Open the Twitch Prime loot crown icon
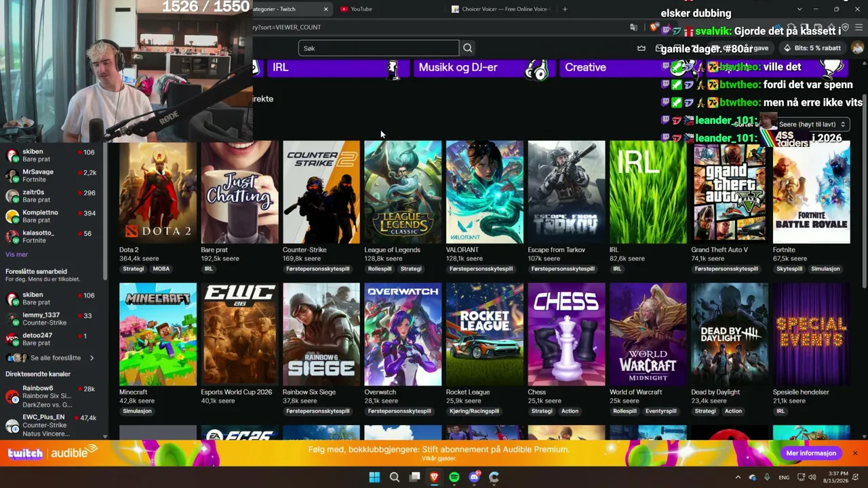Image resolution: width=868 pixels, height=488 pixels. (x=642, y=48)
